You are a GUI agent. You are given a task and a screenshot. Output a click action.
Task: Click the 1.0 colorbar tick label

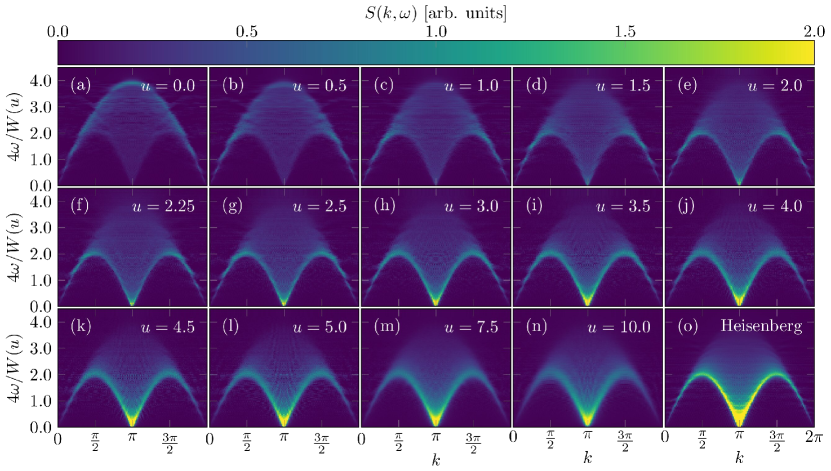pyautogui.click(x=436, y=31)
